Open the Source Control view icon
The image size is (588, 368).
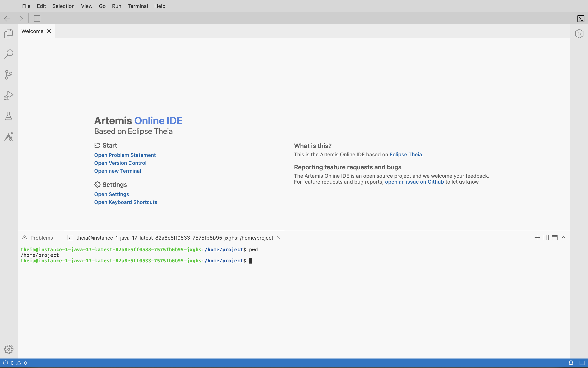click(9, 75)
